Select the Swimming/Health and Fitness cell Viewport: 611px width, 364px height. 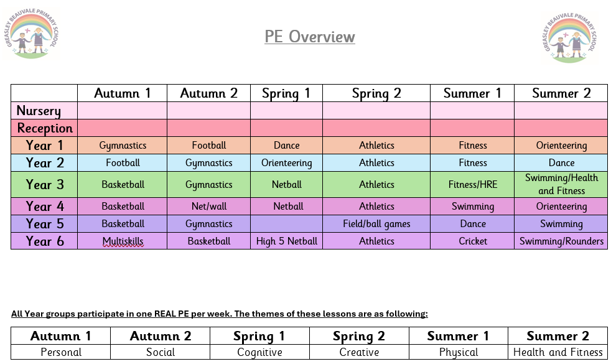point(561,184)
